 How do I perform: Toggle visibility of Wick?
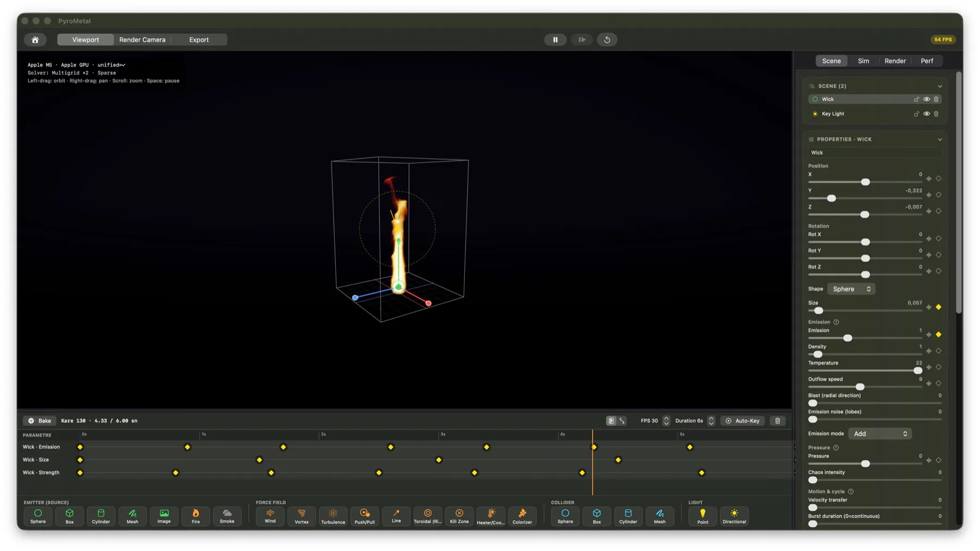[x=927, y=99]
